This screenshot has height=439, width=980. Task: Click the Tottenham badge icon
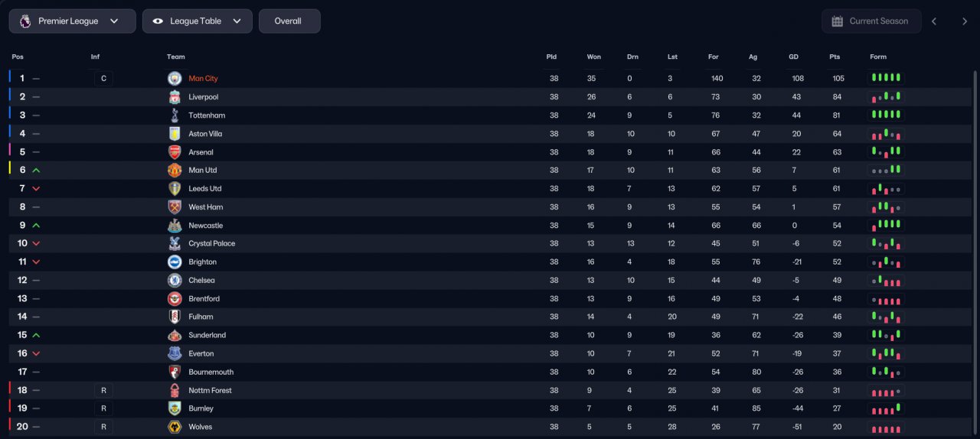175,115
